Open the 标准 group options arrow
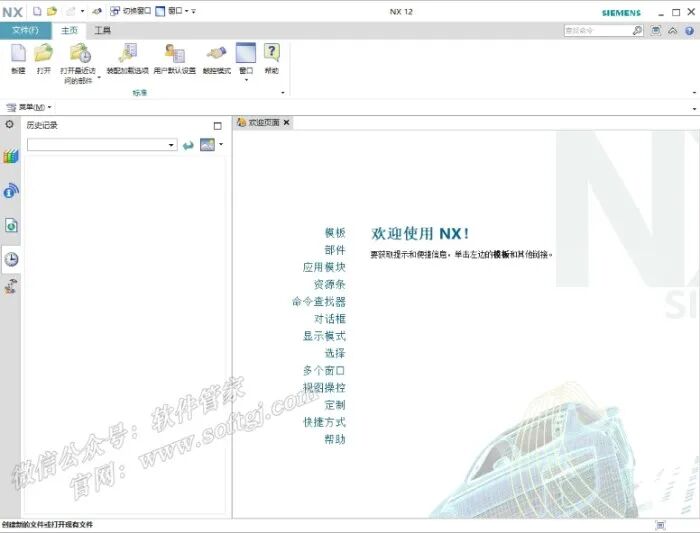Image resolution: width=700 pixels, height=533 pixels. pos(283,92)
